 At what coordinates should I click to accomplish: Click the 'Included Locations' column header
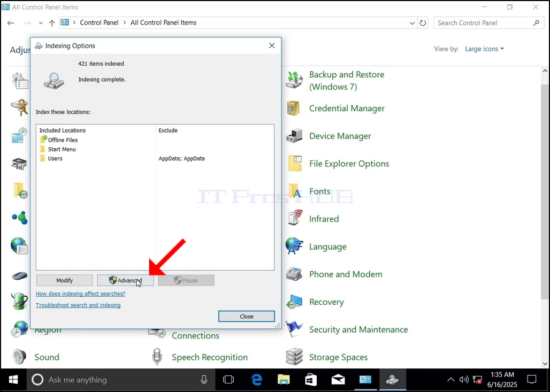(63, 130)
